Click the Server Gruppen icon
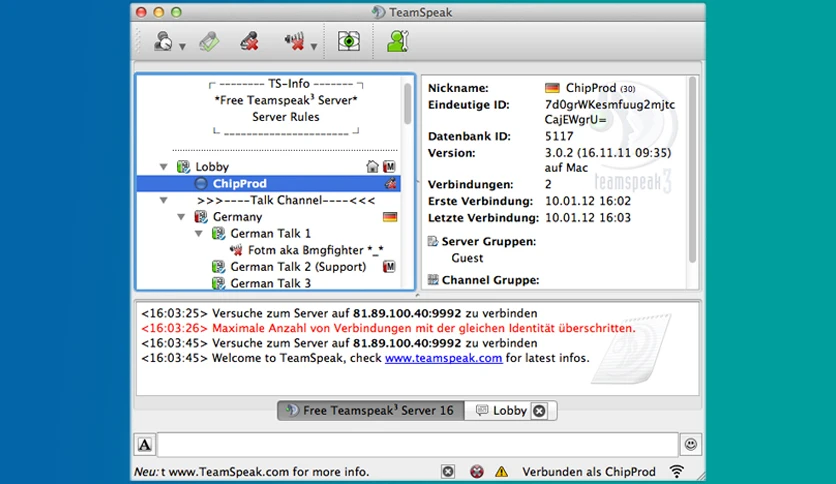The width and height of the screenshot is (836, 484). tap(433, 241)
